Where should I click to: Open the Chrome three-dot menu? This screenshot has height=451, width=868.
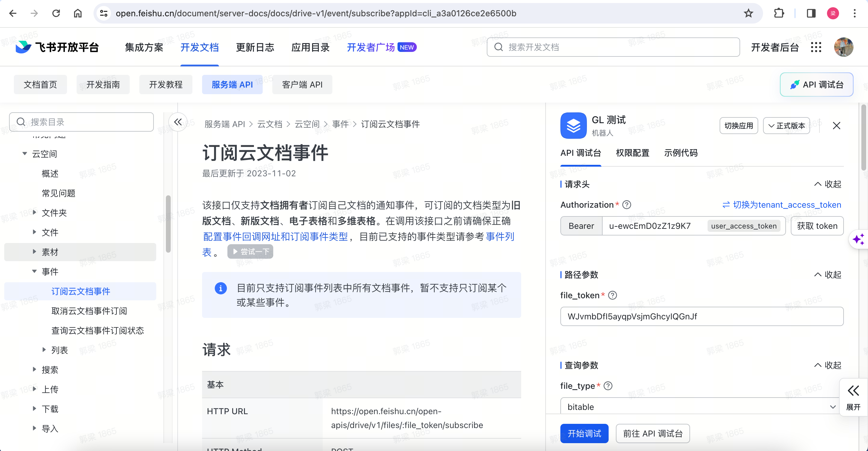click(854, 13)
